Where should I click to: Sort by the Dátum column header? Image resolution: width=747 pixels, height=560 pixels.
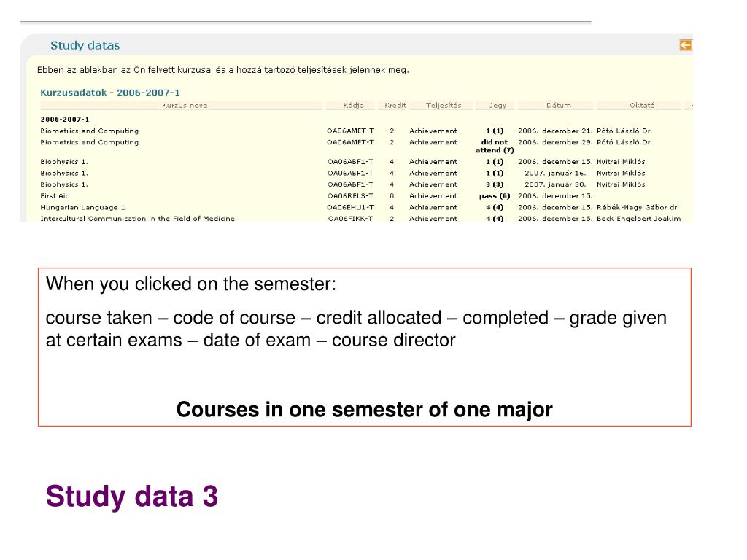[558, 106]
